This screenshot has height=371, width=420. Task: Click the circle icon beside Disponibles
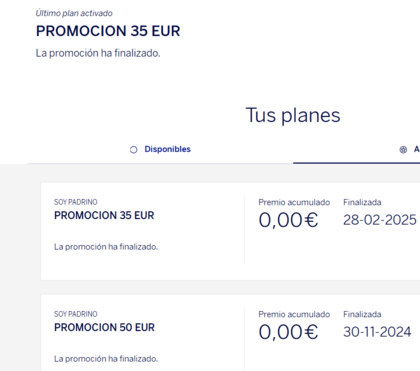tap(133, 150)
